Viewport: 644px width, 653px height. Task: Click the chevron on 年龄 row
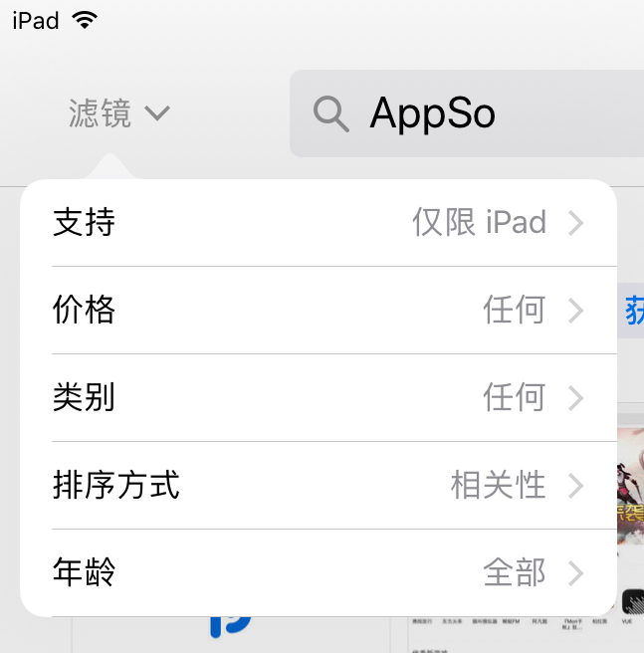coord(576,573)
